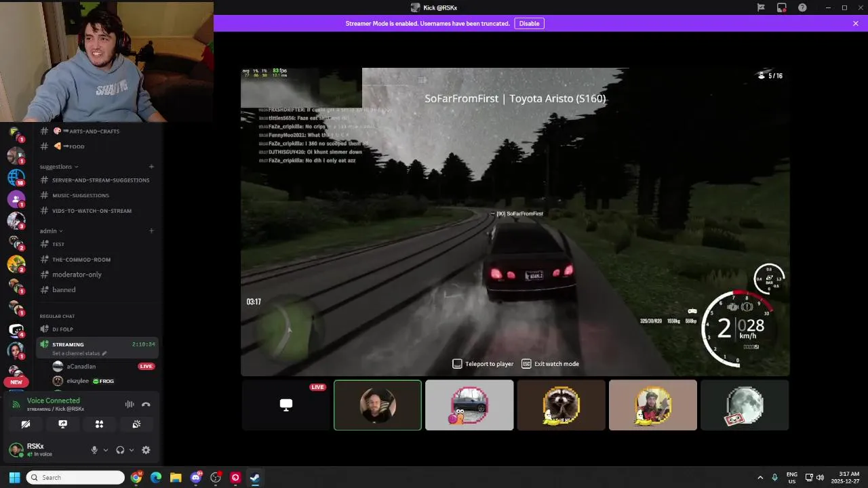
Task: Select ekzylee in voice channel
Action: click(78, 381)
